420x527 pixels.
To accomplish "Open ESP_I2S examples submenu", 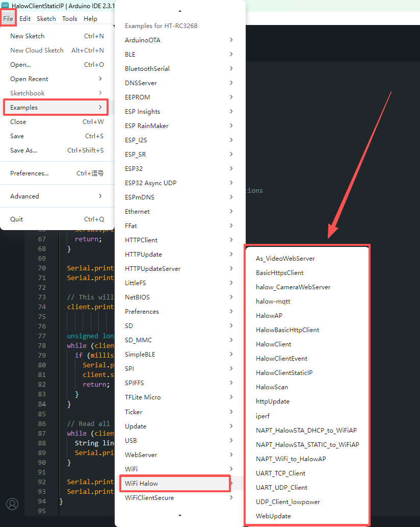I will 180,140.
